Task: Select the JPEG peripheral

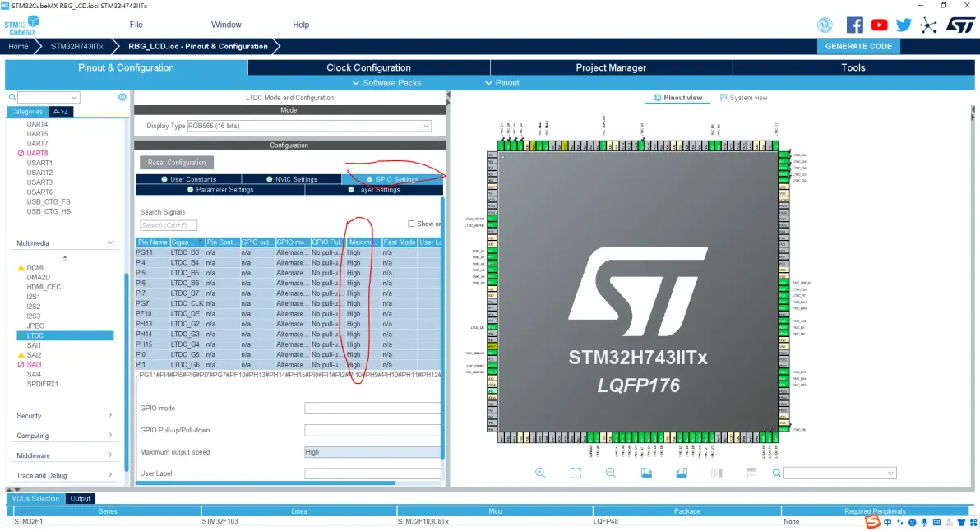Action: click(x=35, y=326)
